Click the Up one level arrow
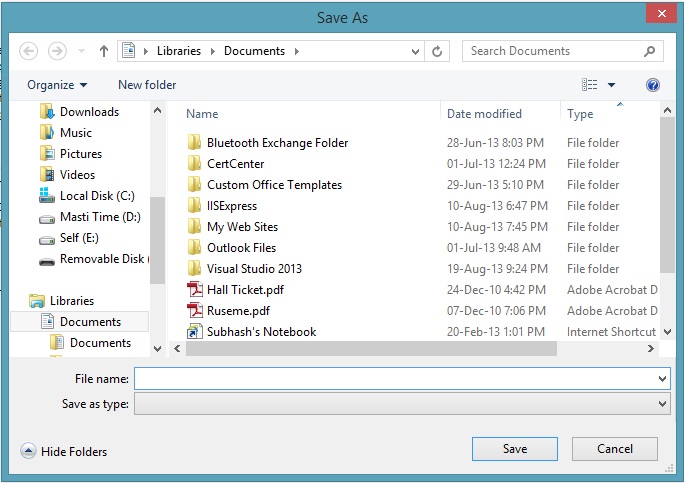This screenshot has height=483, width=684. click(x=104, y=51)
